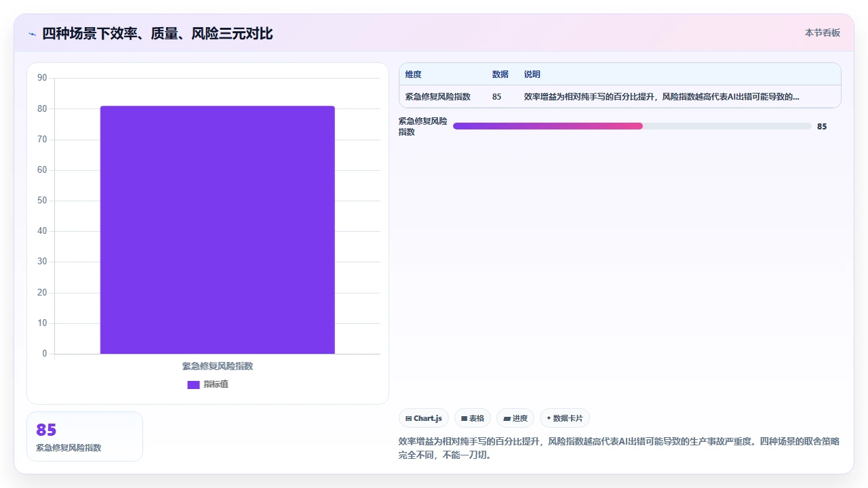Click the x-axis label 紧急修复风险指数
Viewport: 868px width, 488px height.
coord(218,366)
